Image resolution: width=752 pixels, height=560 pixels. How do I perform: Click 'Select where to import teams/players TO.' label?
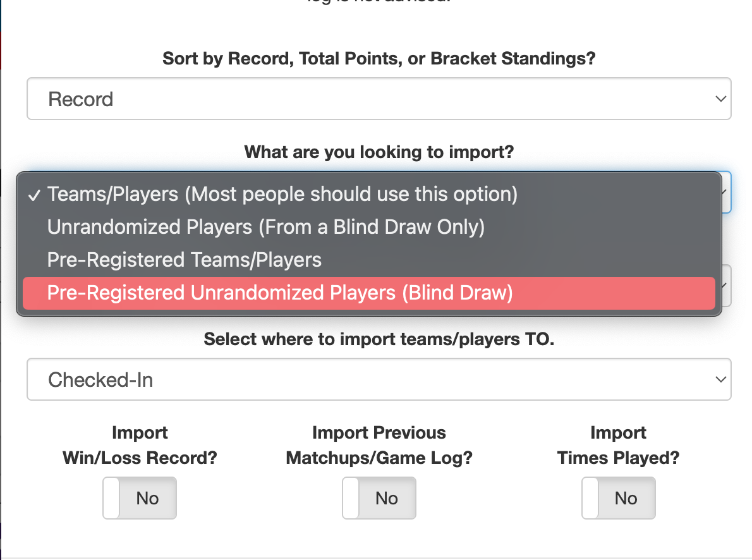379,339
